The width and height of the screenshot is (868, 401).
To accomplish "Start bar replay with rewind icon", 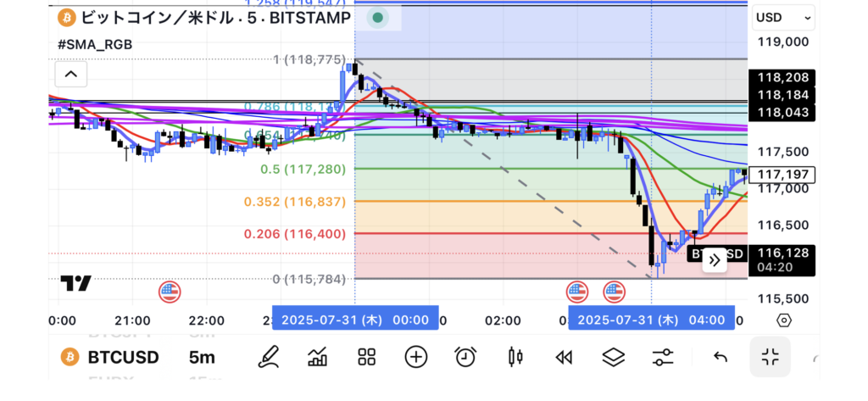I will point(563,357).
